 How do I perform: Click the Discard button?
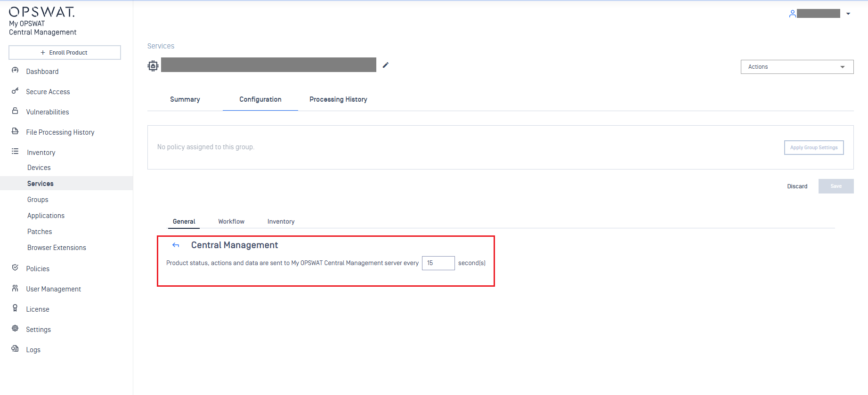click(x=797, y=186)
